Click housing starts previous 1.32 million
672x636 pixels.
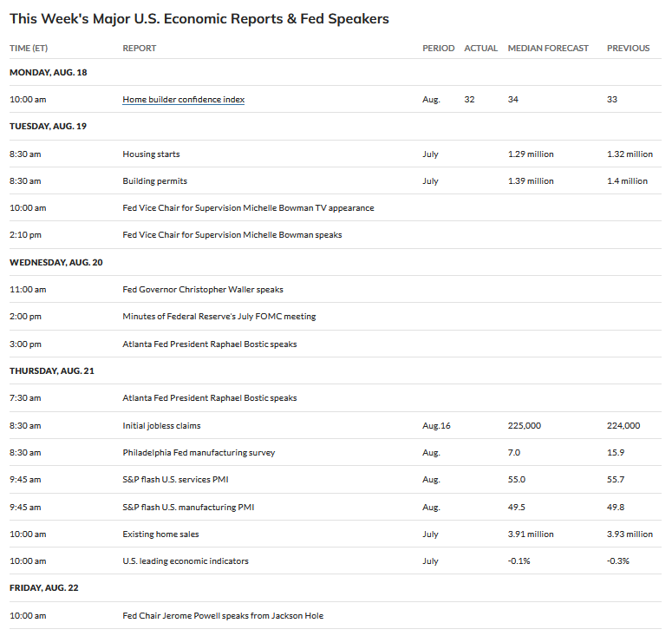click(630, 154)
